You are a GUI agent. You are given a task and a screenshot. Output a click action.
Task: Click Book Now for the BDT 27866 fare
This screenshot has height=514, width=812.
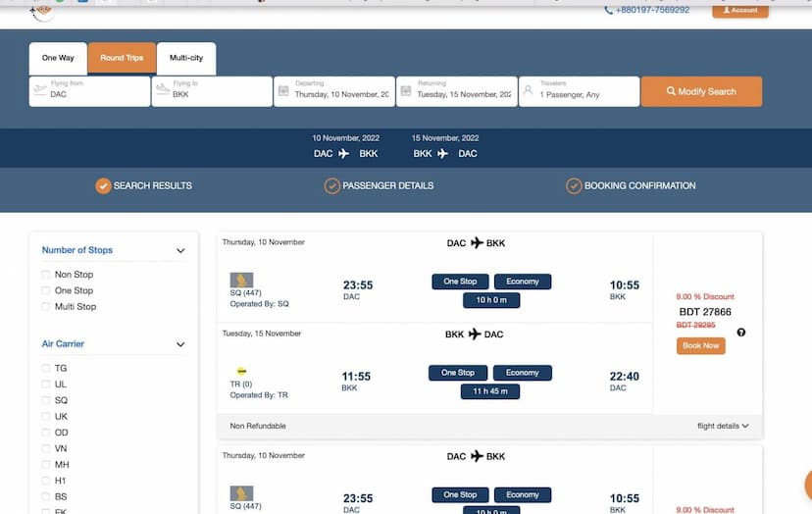pos(700,346)
